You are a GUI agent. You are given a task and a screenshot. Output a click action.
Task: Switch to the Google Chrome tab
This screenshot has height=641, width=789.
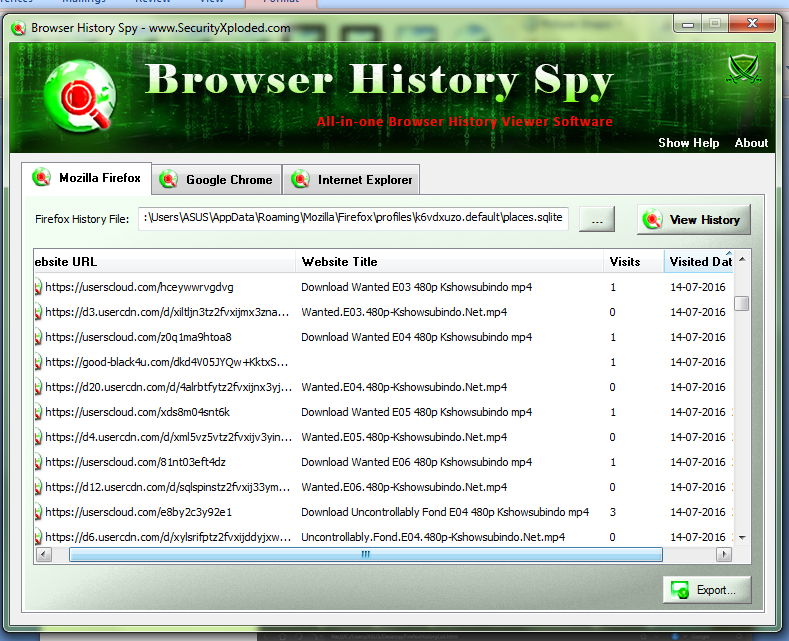(216, 180)
